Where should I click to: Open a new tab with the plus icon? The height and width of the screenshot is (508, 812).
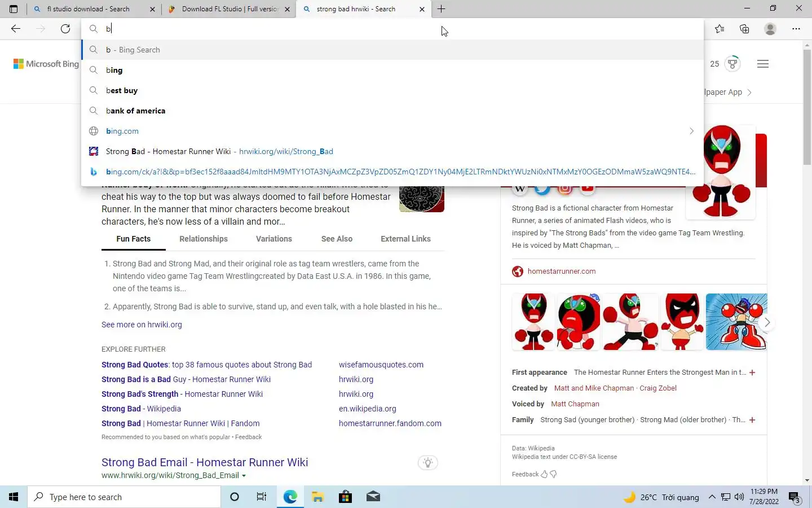[x=441, y=9]
